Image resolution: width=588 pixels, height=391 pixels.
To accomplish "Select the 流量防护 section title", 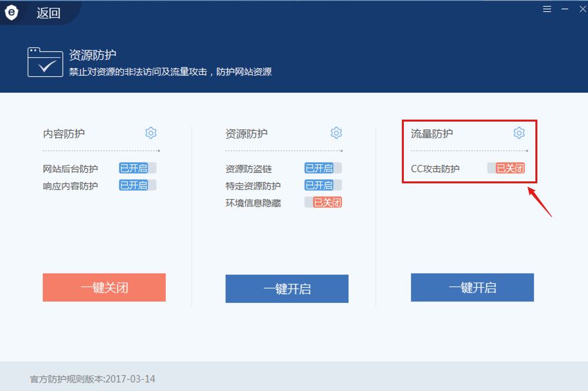I will [432, 133].
